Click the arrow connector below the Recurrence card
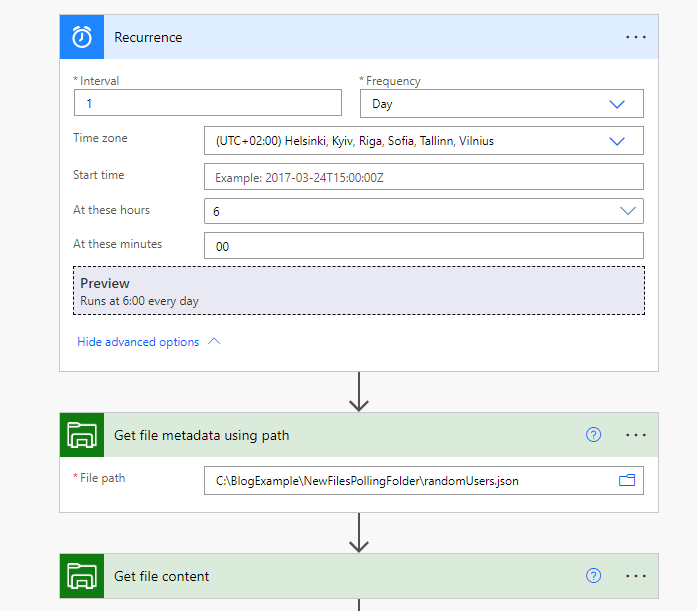Image resolution: width=697 pixels, height=611 pixels. (358, 392)
